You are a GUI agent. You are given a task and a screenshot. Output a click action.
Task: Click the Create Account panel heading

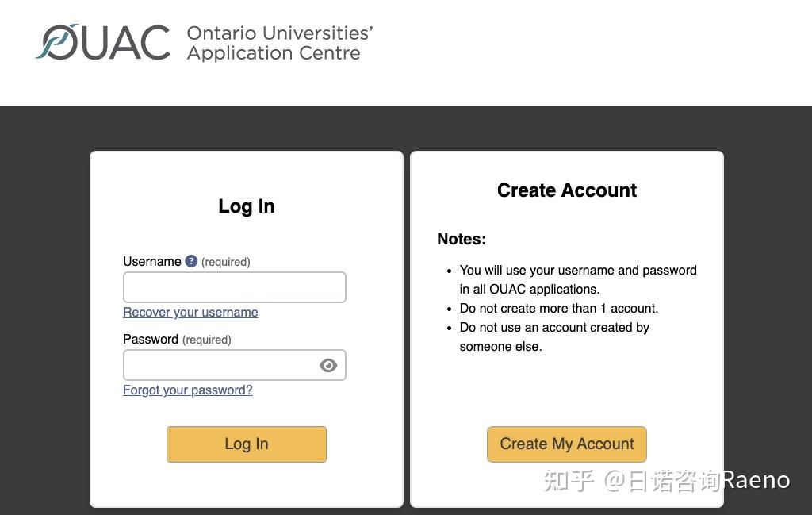(x=566, y=190)
